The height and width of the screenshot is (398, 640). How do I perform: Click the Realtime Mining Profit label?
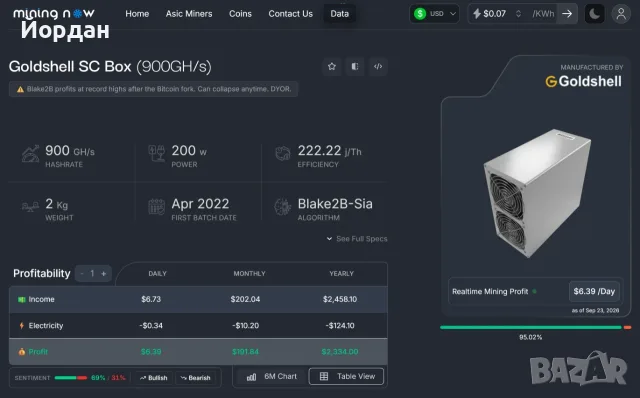490,291
